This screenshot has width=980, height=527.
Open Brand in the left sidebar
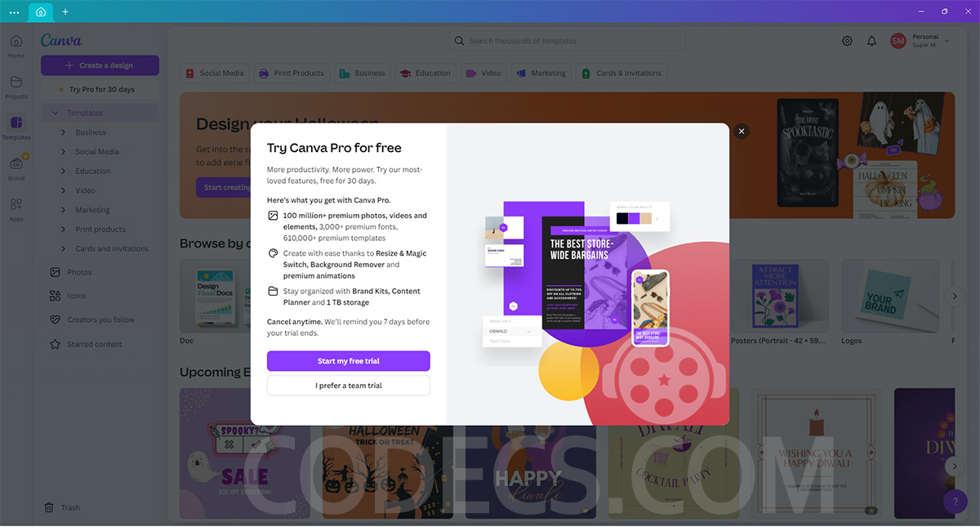(16, 167)
